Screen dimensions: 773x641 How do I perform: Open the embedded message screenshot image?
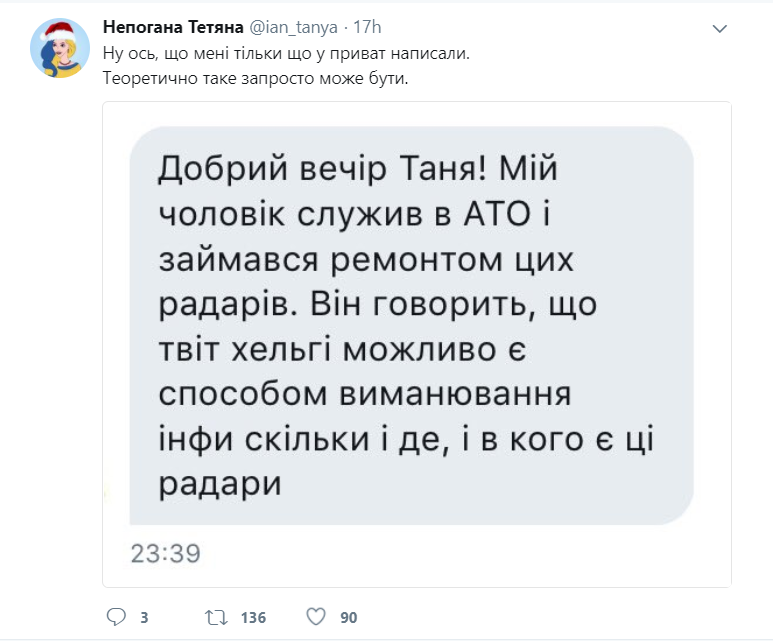417,343
